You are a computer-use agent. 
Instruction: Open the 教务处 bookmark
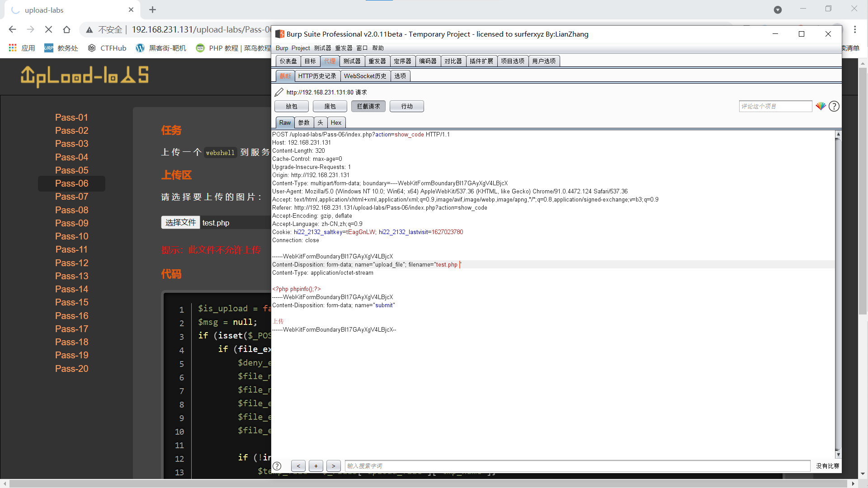point(61,48)
